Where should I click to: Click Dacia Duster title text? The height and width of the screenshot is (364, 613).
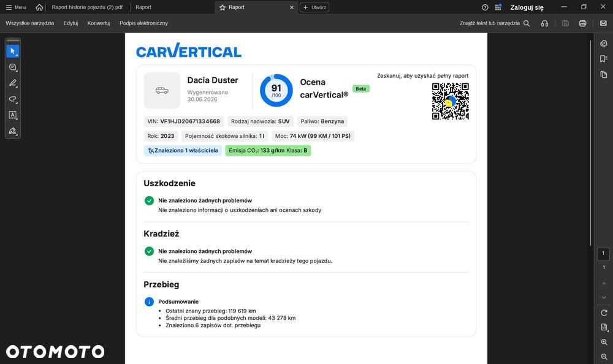213,80
